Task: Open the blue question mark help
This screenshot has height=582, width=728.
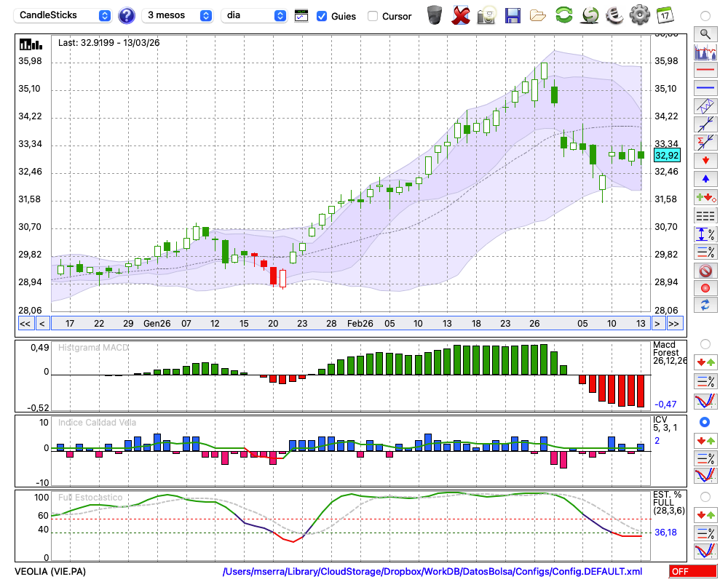Action: coord(127,15)
